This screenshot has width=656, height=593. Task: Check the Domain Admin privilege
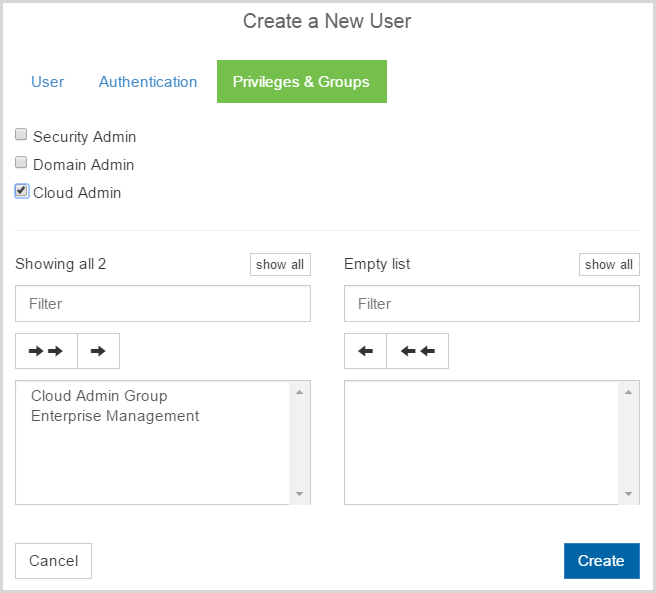[21, 162]
